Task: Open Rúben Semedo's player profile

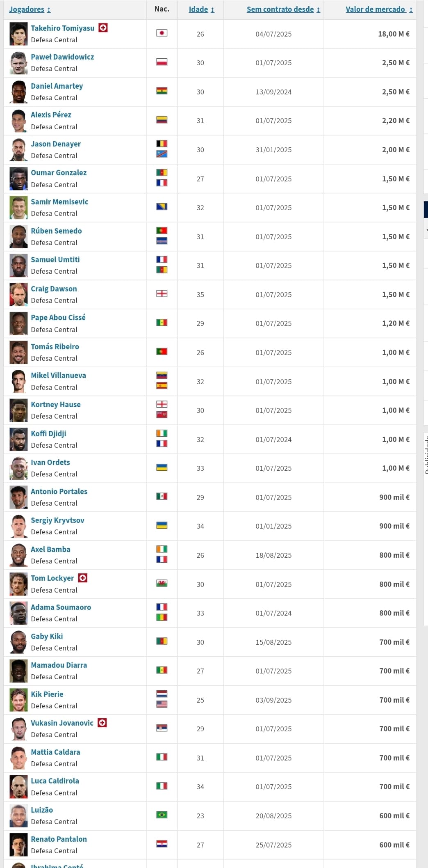Action: point(56,231)
